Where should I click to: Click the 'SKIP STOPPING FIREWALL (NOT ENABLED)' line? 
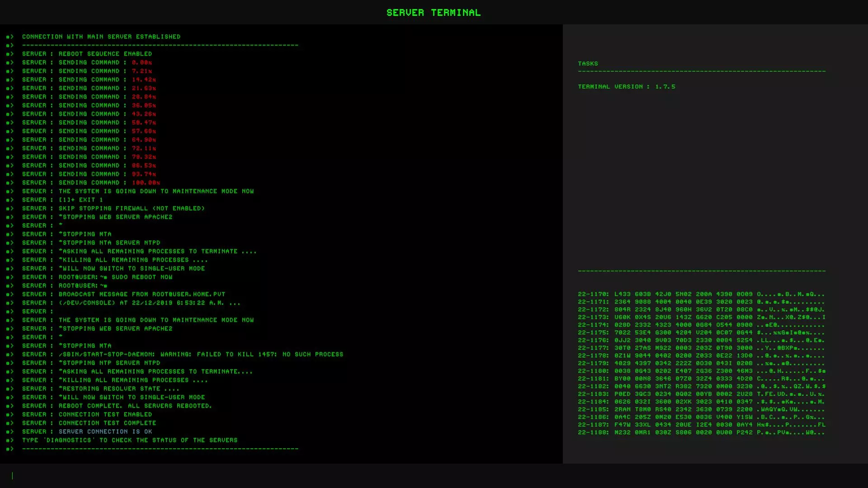coord(132,208)
